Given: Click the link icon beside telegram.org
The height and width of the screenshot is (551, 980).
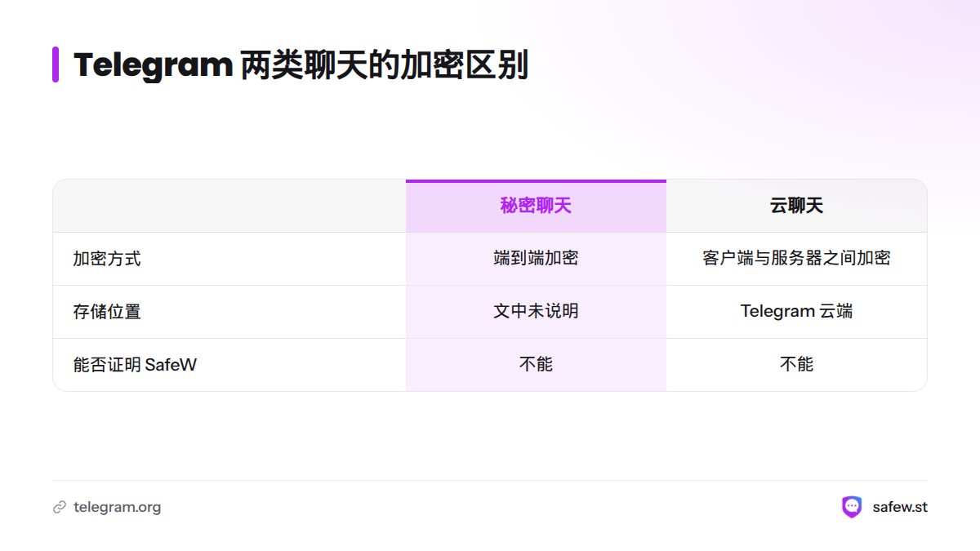Looking at the screenshot, I should 60,507.
